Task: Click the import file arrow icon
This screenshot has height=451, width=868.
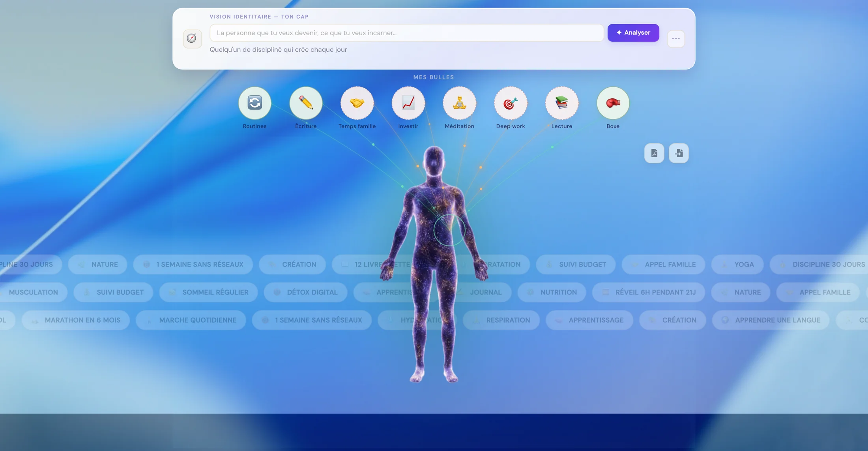Action: [x=679, y=153]
